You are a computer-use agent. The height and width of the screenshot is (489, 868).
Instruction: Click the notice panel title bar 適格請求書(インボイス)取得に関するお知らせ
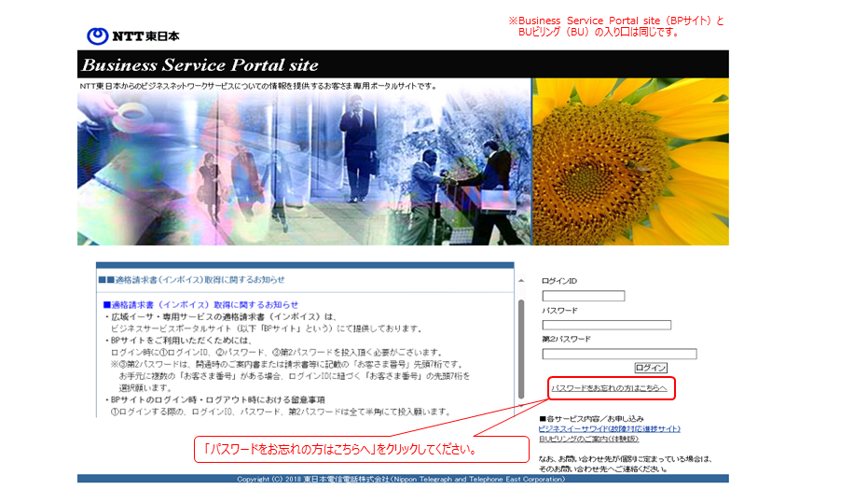(305, 280)
